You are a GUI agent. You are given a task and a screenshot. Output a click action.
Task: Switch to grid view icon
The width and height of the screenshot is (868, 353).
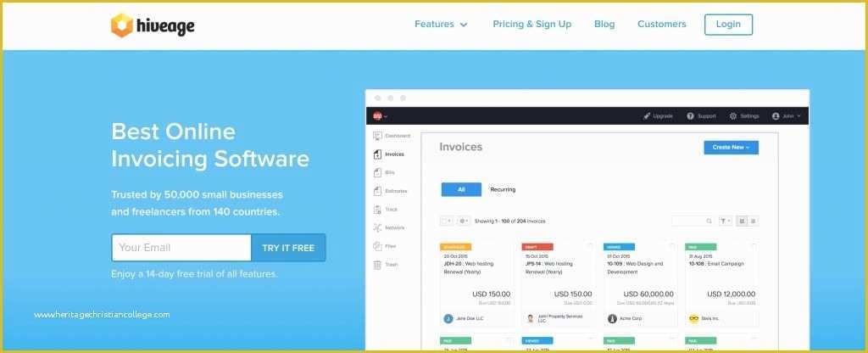point(742,221)
